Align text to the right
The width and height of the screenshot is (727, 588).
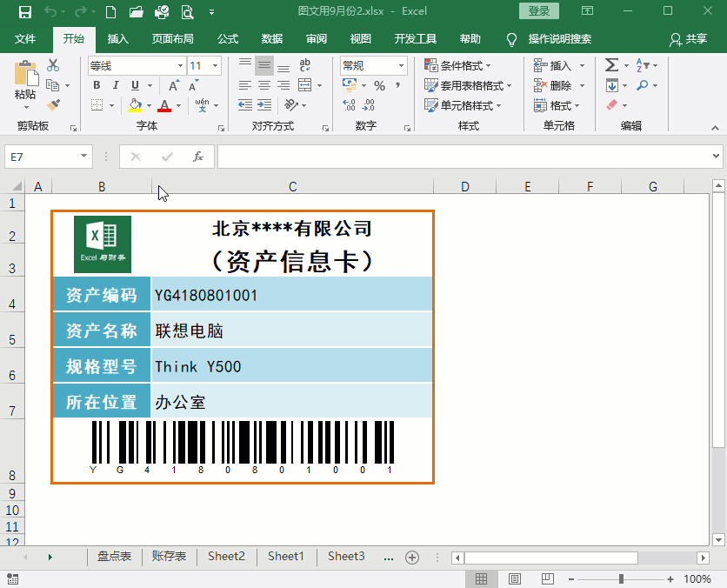tap(283, 85)
